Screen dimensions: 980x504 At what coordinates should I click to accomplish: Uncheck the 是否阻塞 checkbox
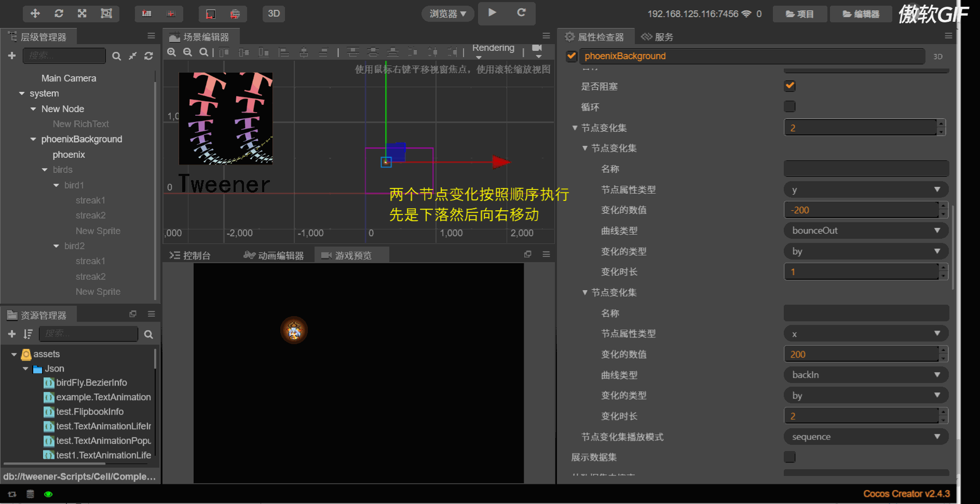pos(790,86)
